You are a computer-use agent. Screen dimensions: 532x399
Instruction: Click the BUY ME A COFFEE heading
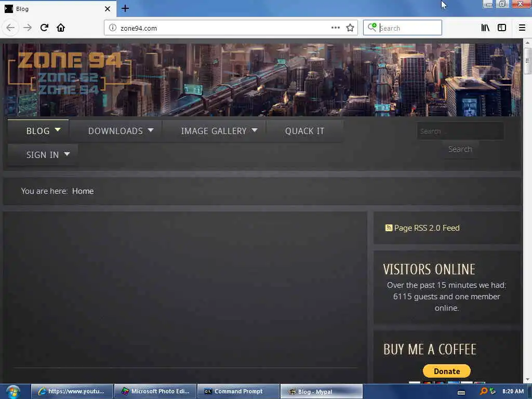click(430, 350)
